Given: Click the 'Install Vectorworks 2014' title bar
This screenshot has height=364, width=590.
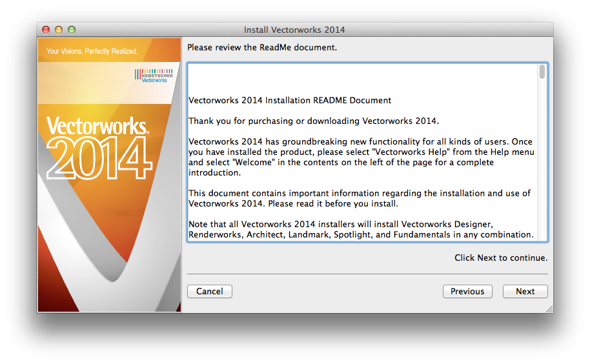Looking at the screenshot, I should point(294,30).
